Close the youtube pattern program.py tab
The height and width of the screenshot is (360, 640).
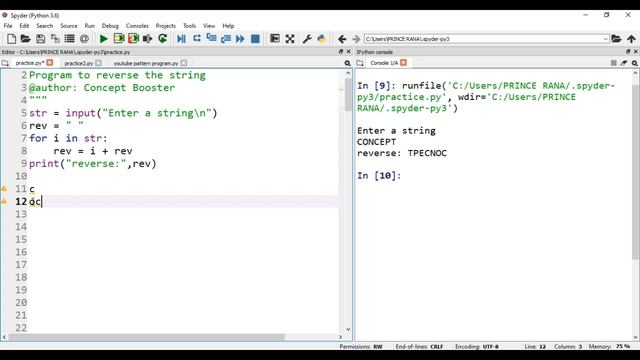click(x=184, y=63)
